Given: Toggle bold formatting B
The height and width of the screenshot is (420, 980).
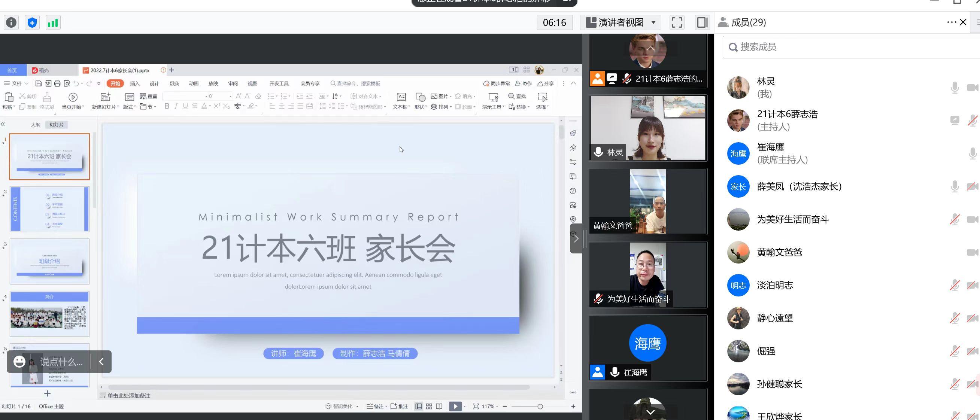Looking at the screenshot, I should coord(167,106).
